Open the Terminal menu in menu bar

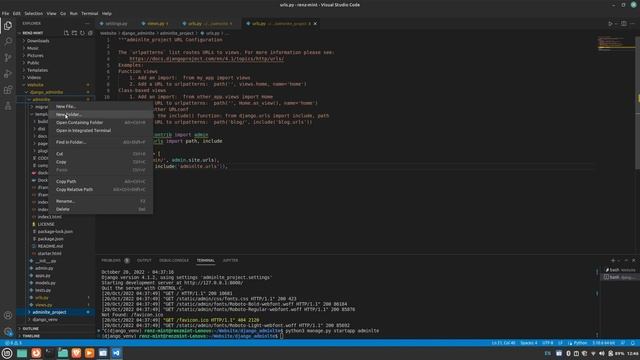coord(89,13)
